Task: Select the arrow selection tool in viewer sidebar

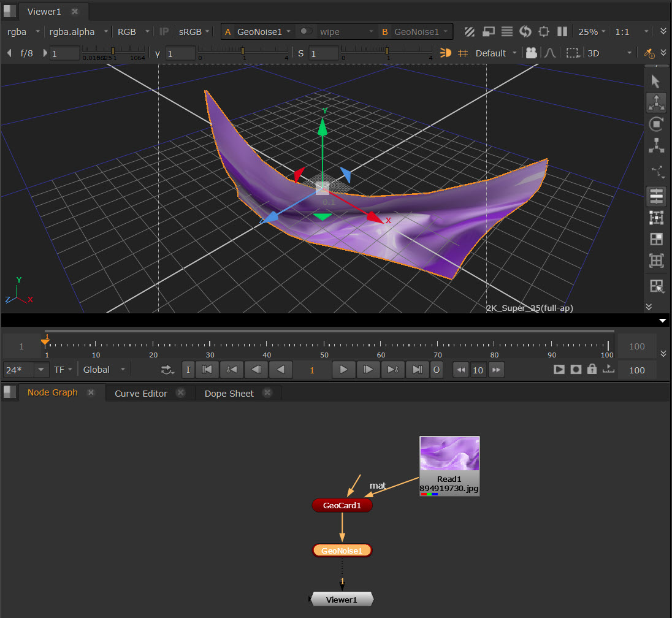Action: pos(656,82)
